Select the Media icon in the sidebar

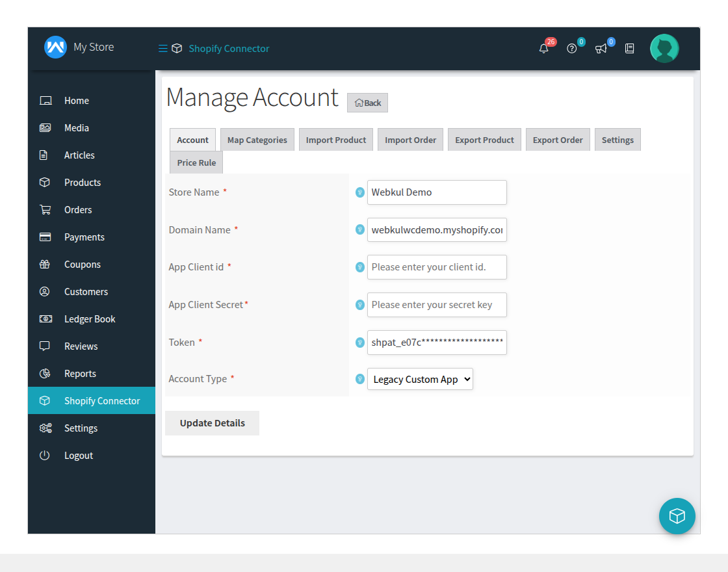[44, 127]
